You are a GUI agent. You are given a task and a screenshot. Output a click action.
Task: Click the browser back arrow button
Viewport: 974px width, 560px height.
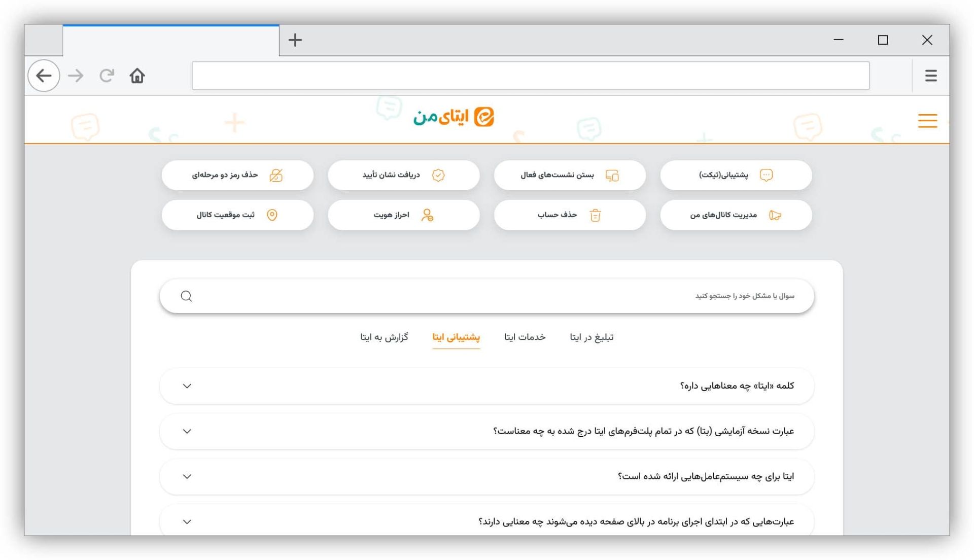pyautogui.click(x=44, y=76)
